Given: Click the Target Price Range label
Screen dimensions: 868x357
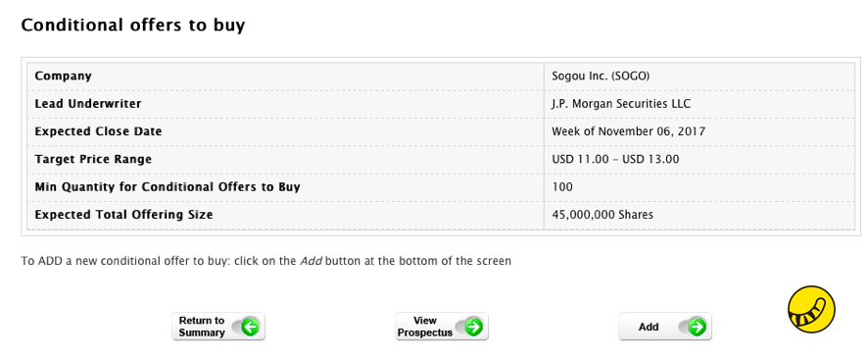Looking at the screenshot, I should tap(93, 159).
